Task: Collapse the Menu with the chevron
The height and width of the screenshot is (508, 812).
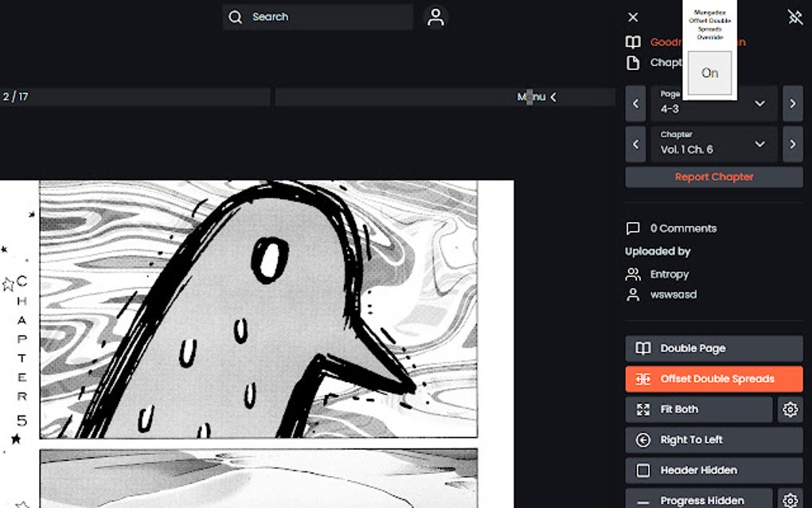Action: (x=552, y=96)
